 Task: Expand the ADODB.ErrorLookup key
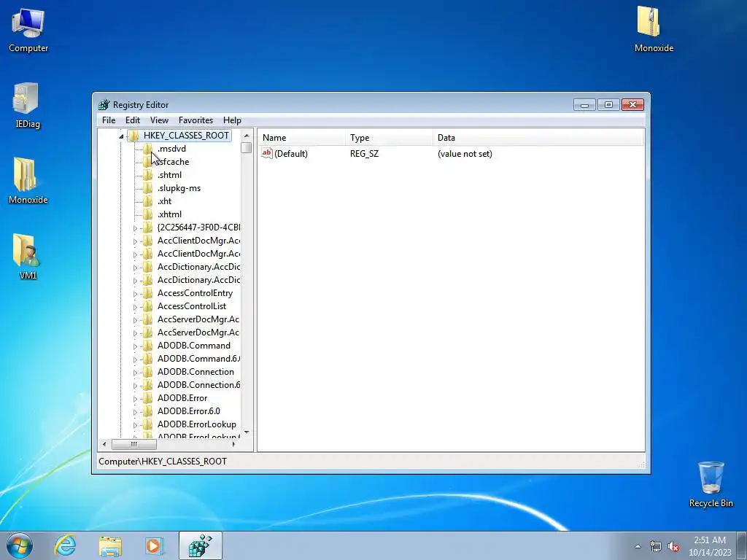135,425
